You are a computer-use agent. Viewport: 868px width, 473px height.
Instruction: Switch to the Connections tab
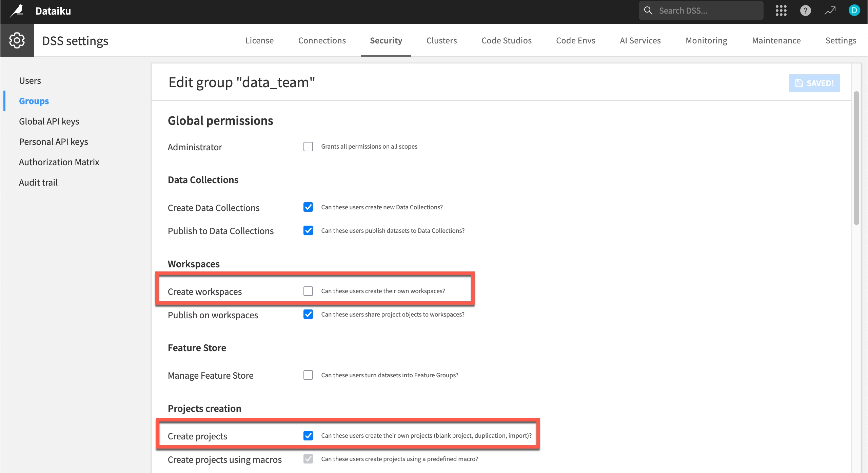(322, 40)
